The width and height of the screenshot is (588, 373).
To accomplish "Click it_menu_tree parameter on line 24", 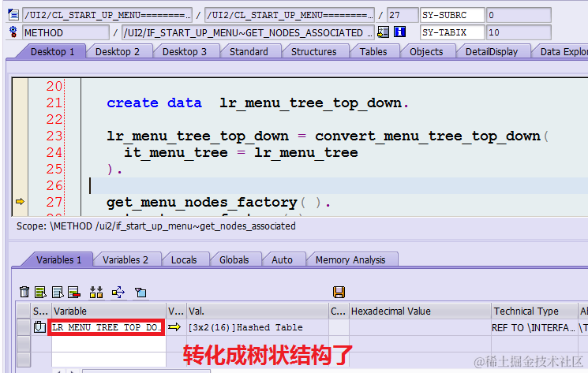I will [176, 153].
